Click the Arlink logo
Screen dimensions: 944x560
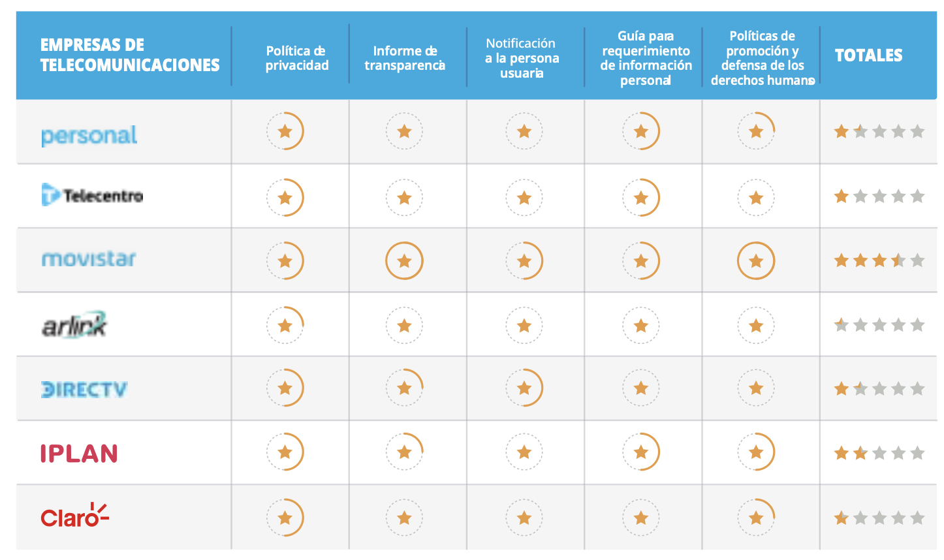click(74, 324)
